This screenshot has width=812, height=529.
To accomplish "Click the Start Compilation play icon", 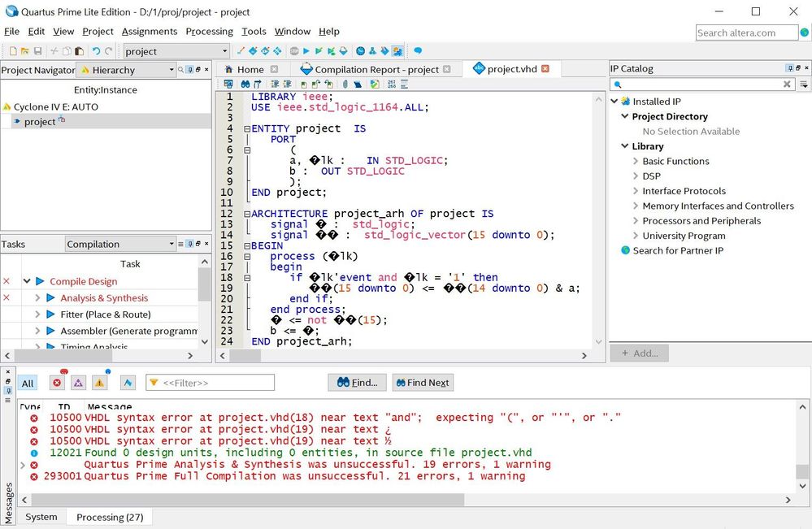I will pyautogui.click(x=306, y=51).
